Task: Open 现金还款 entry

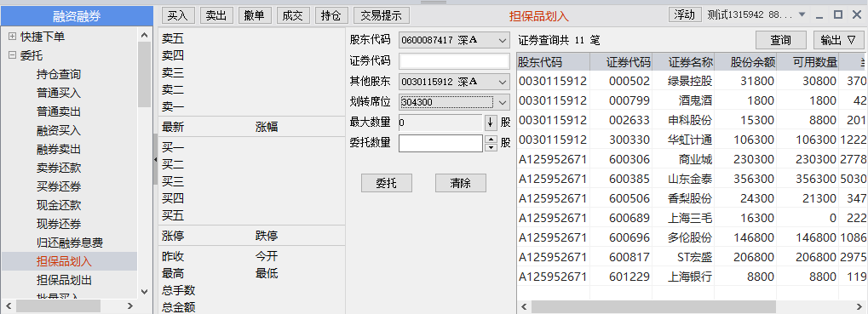Action: (x=59, y=205)
